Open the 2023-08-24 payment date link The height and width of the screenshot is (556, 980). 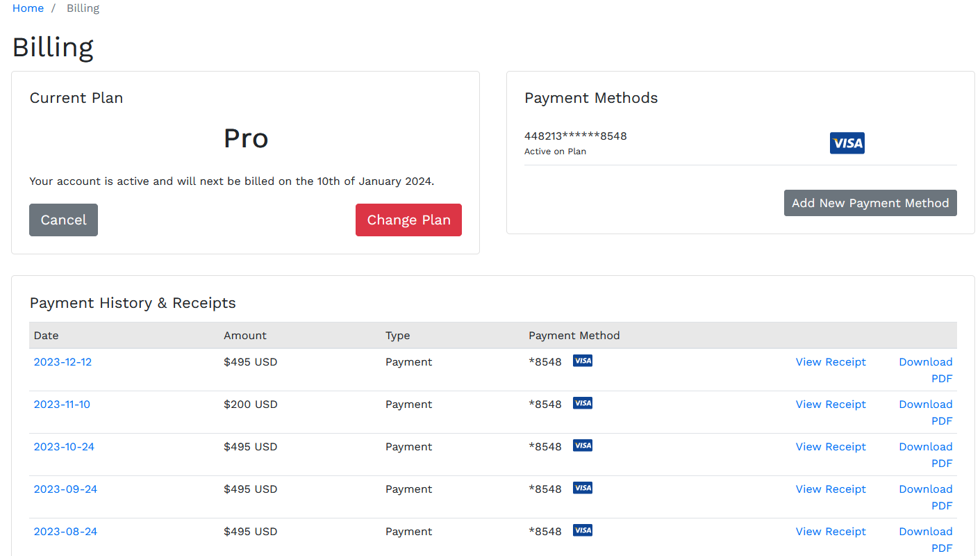pyautogui.click(x=65, y=532)
